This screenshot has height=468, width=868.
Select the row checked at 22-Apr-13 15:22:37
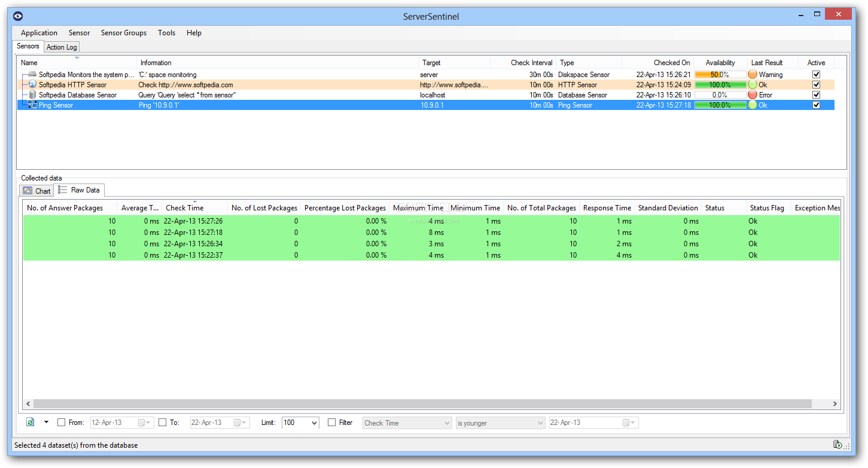[431, 255]
